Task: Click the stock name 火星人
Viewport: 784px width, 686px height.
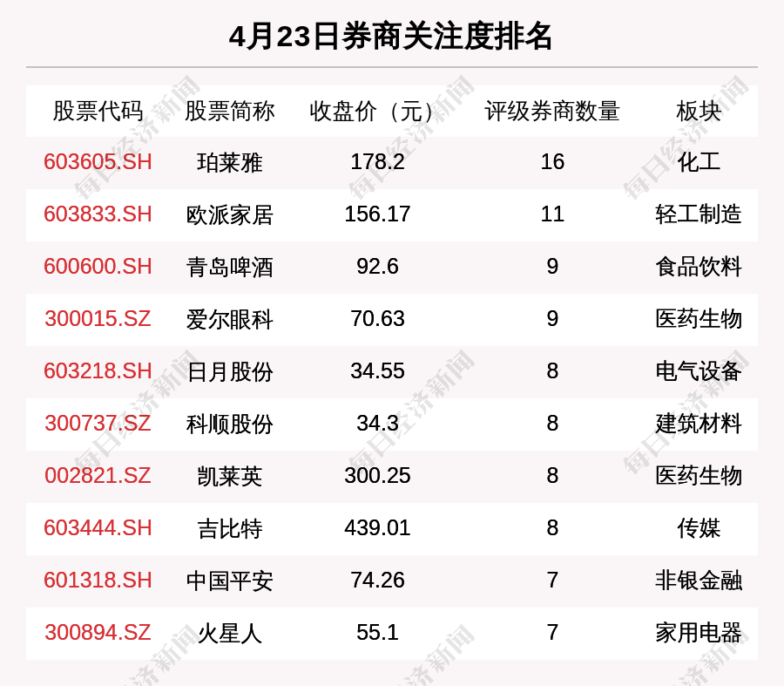Action: click(229, 634)
